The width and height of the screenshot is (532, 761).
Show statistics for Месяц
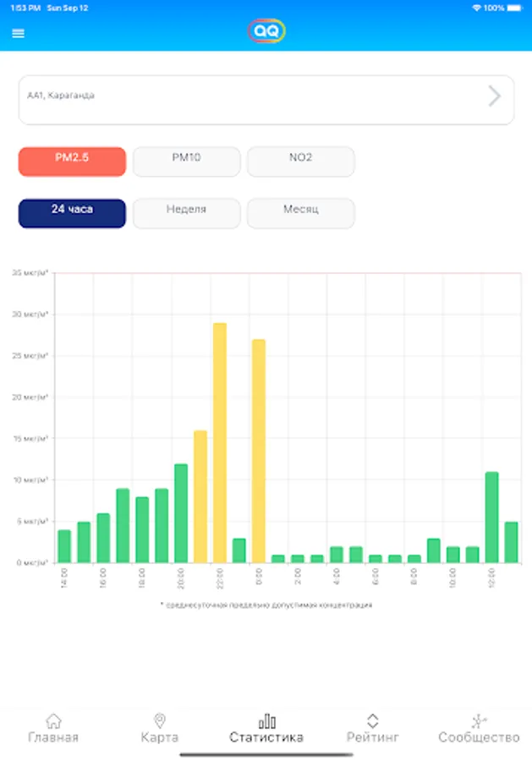(x=301, y=214)
